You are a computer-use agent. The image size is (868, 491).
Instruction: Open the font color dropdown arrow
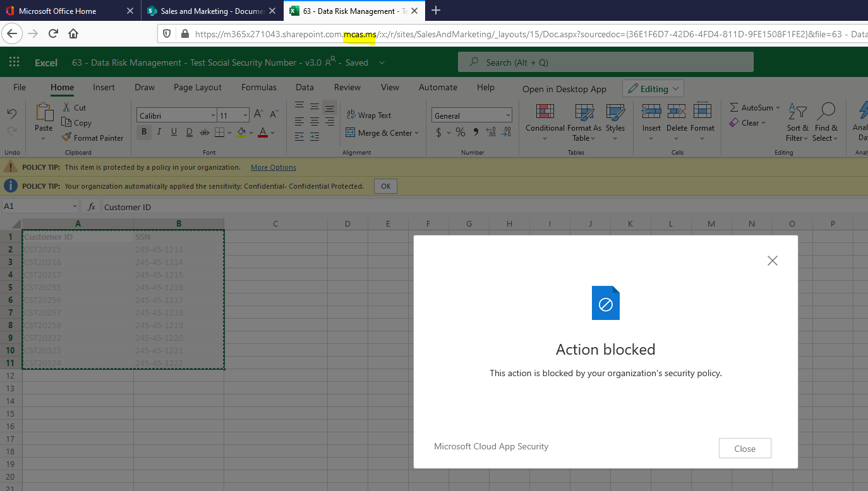click(x=273, y=133)
